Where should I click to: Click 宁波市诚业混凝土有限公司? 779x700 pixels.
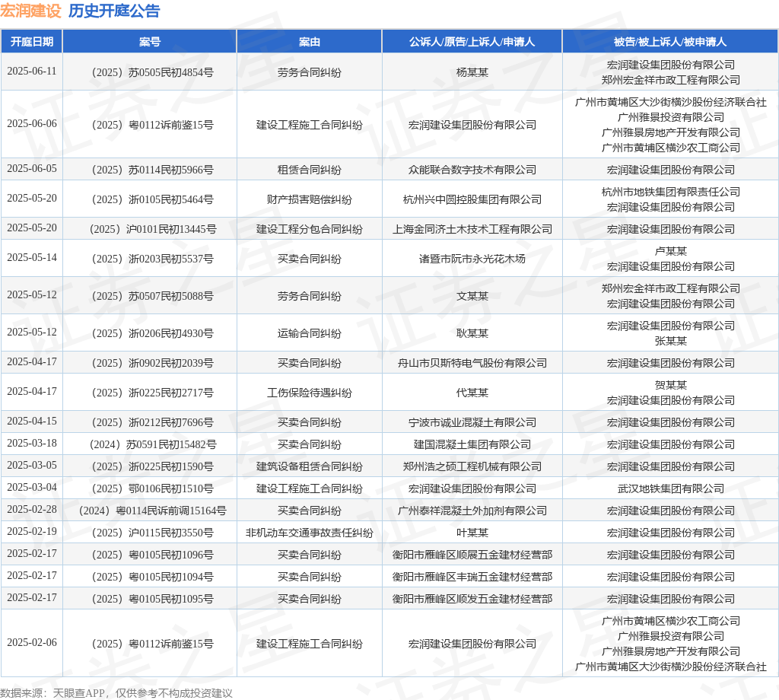click(x=472, y=422)
